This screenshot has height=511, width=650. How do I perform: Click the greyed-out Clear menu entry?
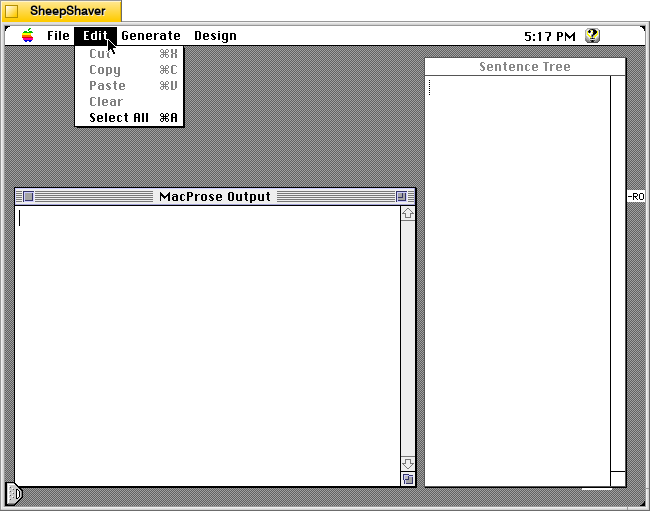pos(129,102)
